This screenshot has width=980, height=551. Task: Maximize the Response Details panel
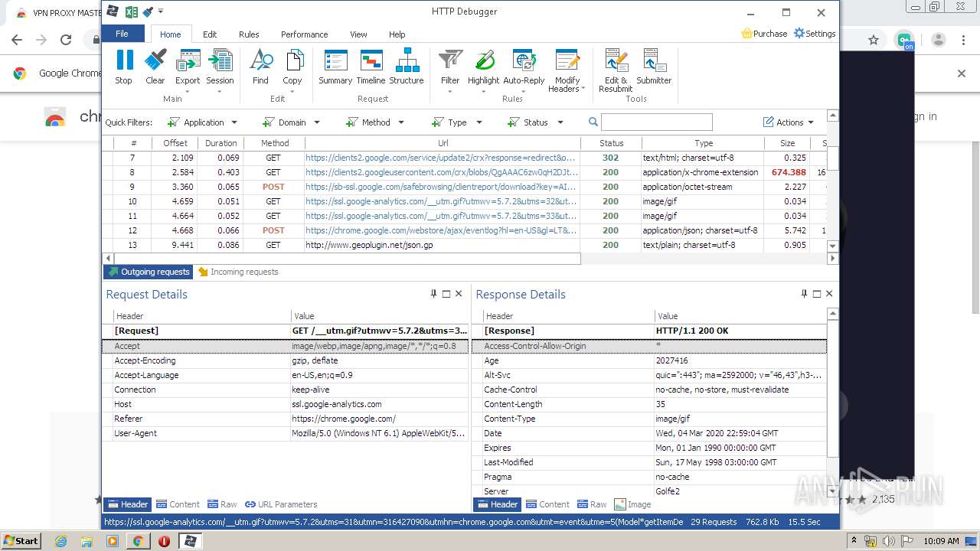tap(817, 294)
